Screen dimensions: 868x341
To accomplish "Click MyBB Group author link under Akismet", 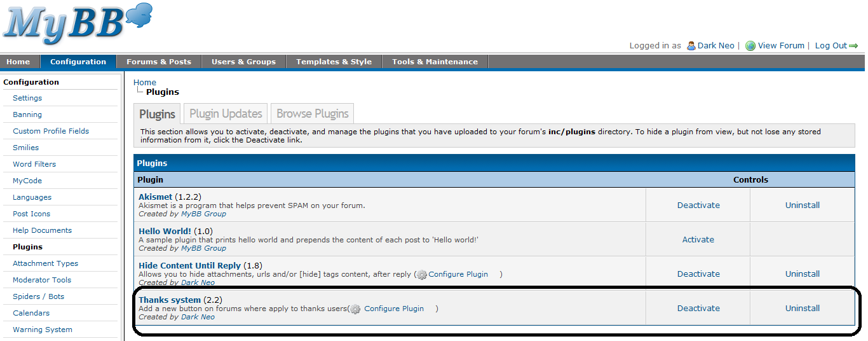I will pos(203,214).
